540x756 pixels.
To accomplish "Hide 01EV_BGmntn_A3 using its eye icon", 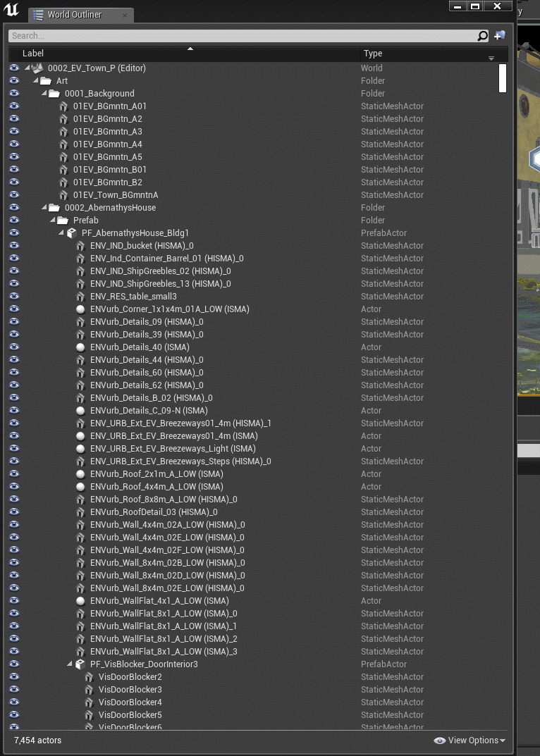I will (14, 132).
